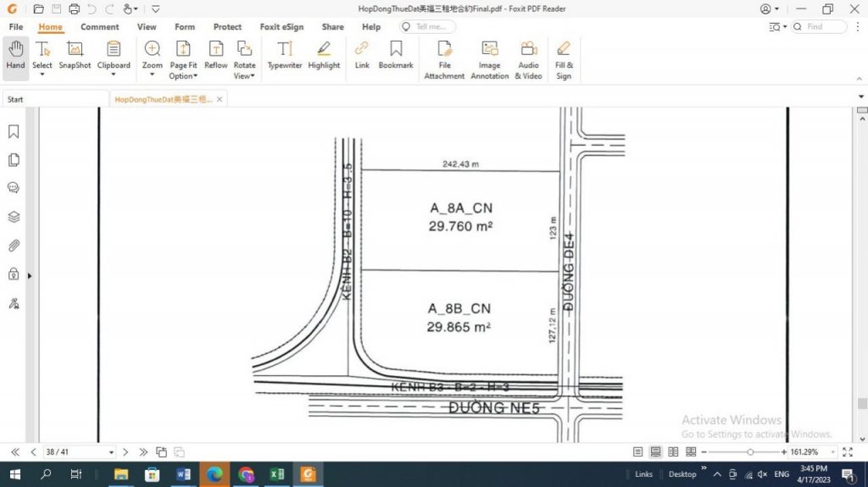Click the Zoom tool icon

[153, 49]
